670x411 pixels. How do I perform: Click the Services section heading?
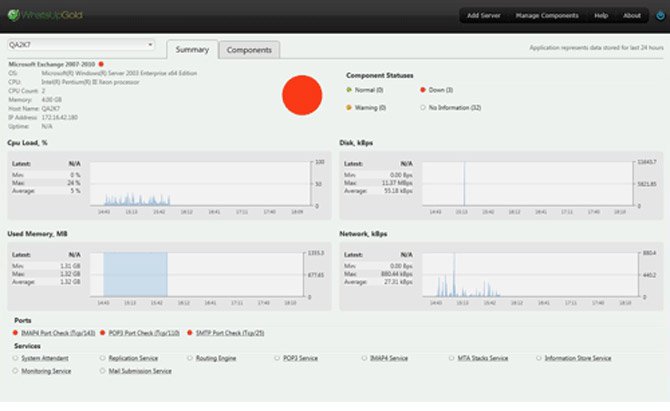[x=27, y=346]
